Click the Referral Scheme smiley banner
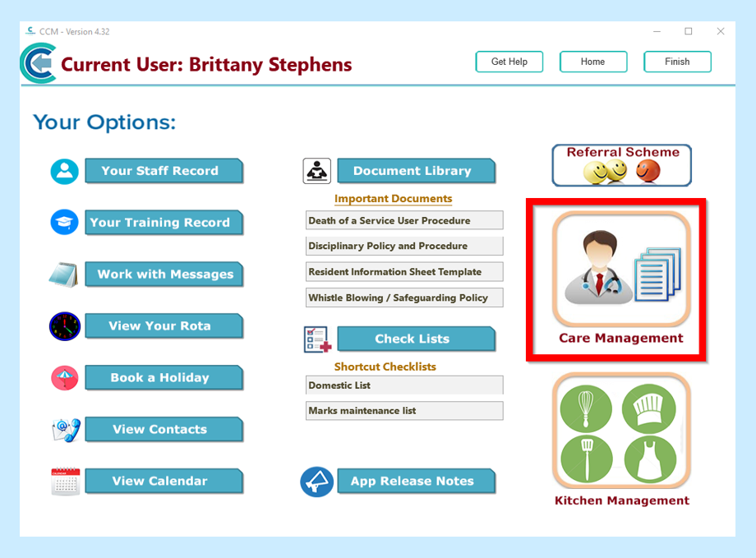 [x=621, y=165]
